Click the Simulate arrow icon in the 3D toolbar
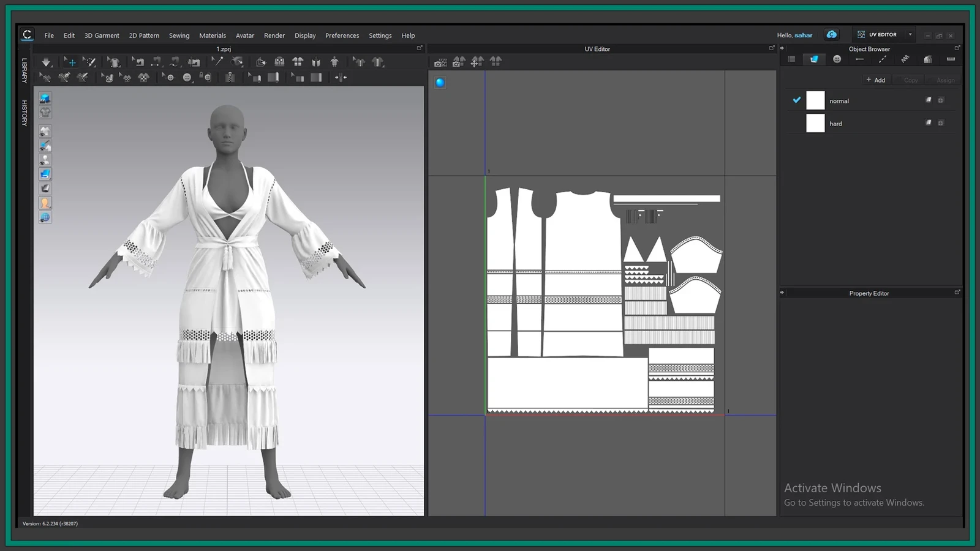Screen dimensions: 980x551 (46, 62)
